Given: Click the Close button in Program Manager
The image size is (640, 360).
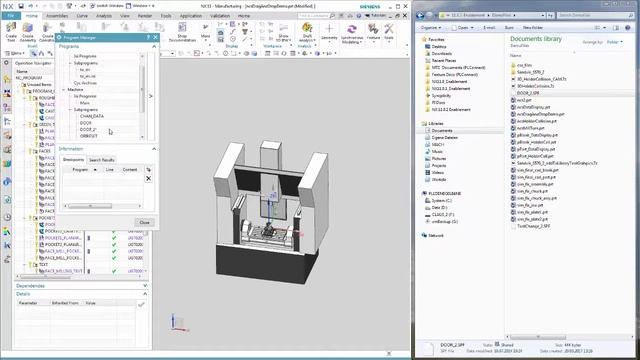Looking at the screenshot, I should 144,222.
